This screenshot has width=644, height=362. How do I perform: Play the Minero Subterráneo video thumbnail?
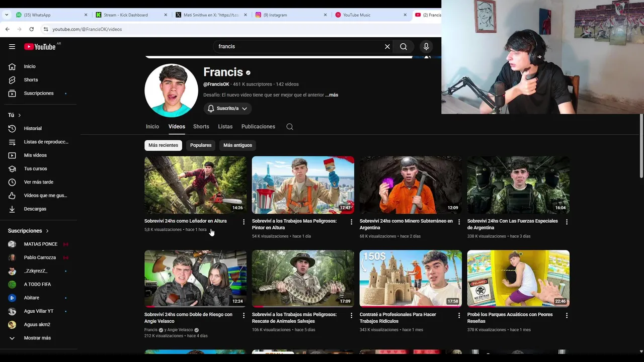411,185
